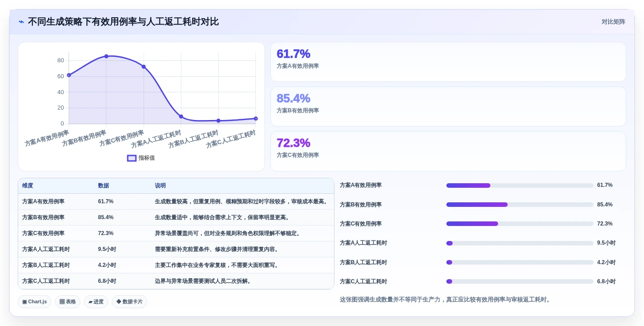Click the 方案A有效用例率 chart axis label
The width and height of the screenshot is (644, 326).
pos(47,138)
